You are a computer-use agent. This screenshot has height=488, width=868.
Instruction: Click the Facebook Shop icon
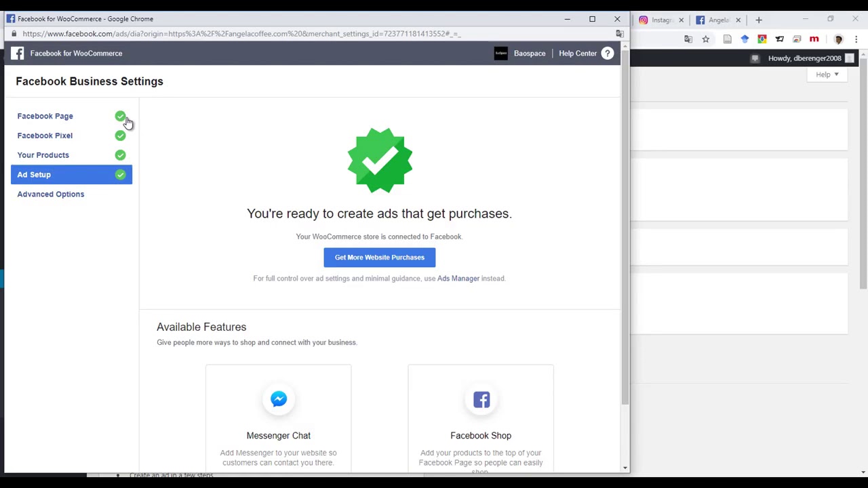481,400
